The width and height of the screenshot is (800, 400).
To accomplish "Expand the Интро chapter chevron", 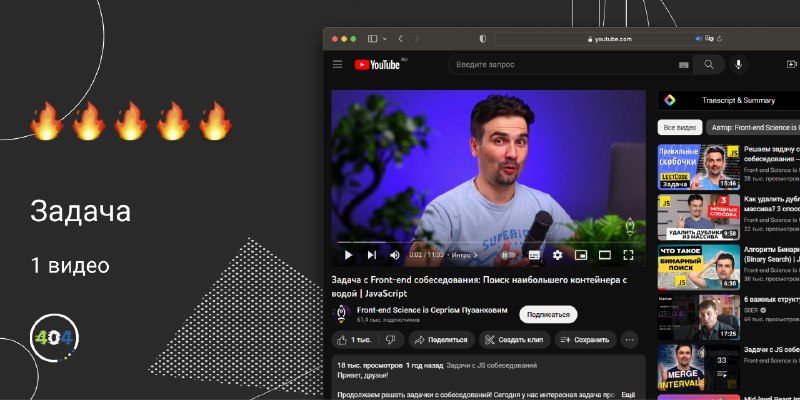I will 476,255.
